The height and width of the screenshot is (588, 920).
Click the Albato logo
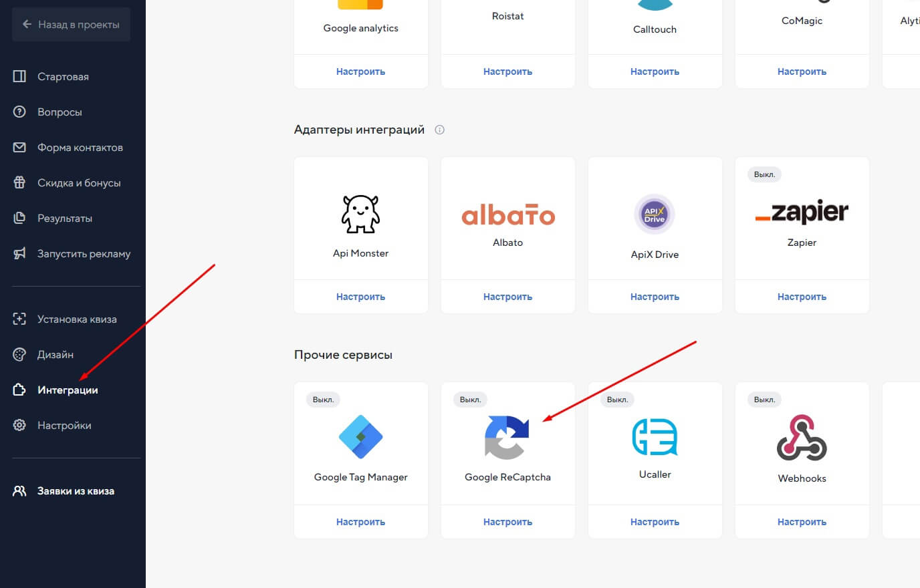point(508,215)
